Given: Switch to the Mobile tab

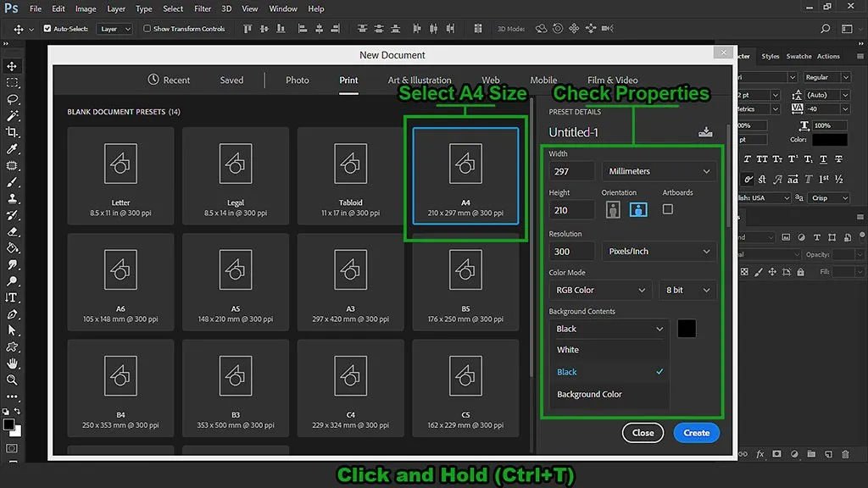Looking at the screenshot, I should [543, 80].
